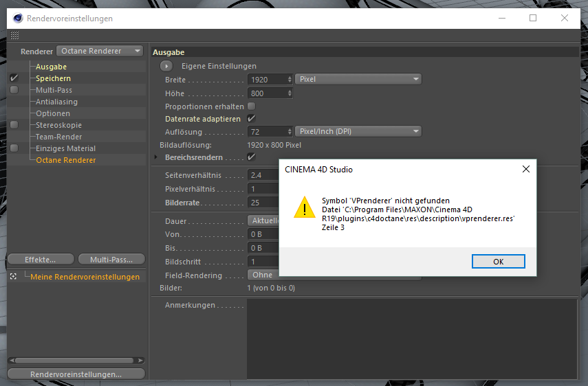
Task: Click the Bis field showing 0 B
Action: pos(263,248)
